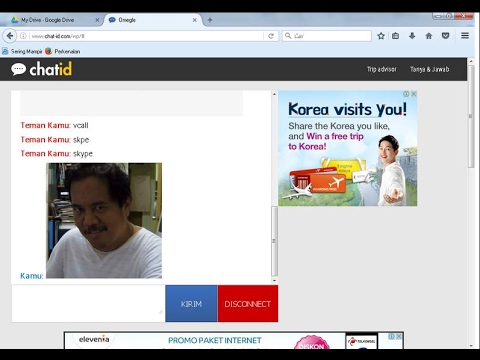Open the bottom banner ad info icon
Screen dimensions: 480x360
392,336
